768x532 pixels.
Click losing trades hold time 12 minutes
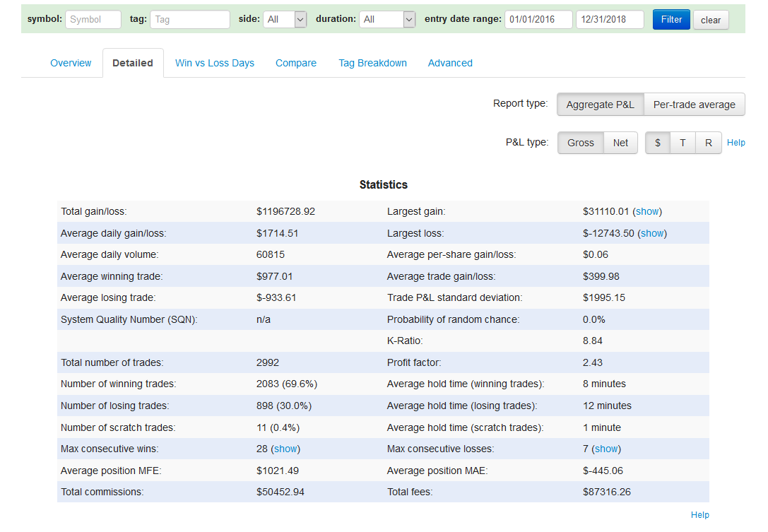(607, 406)
